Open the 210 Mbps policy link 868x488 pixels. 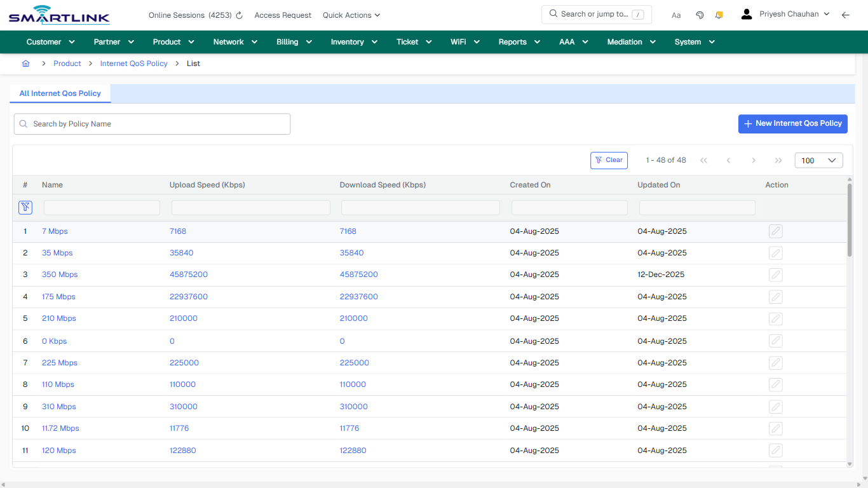coord(58,318)
